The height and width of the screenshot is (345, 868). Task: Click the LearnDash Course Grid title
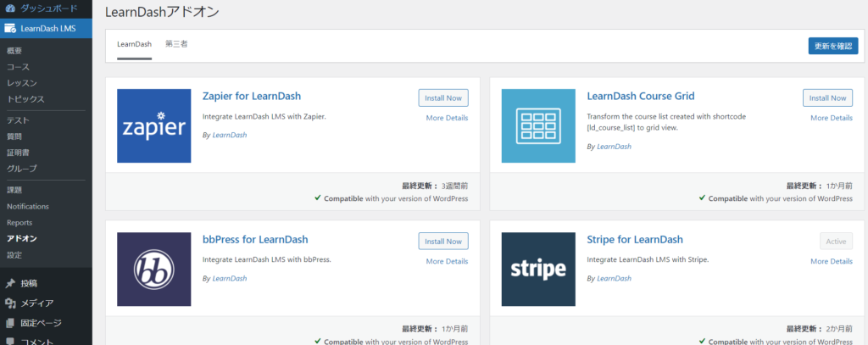click(x=641, y=96)
